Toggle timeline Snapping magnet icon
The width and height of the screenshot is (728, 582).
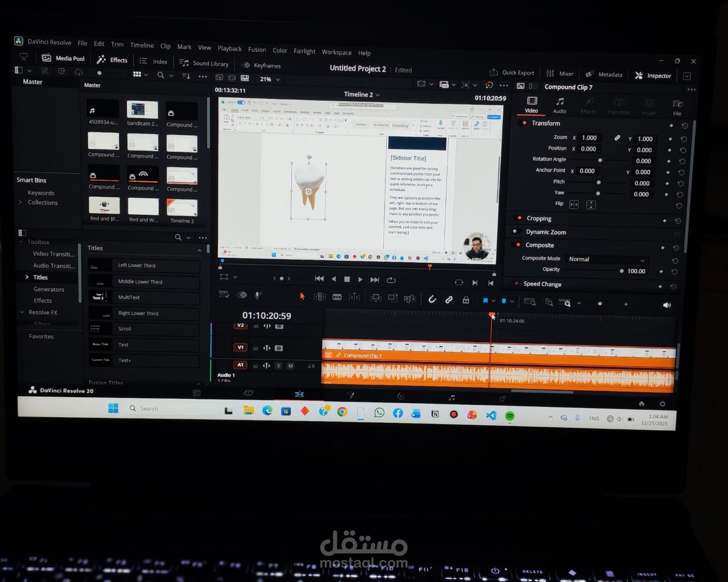coord(432,299)
